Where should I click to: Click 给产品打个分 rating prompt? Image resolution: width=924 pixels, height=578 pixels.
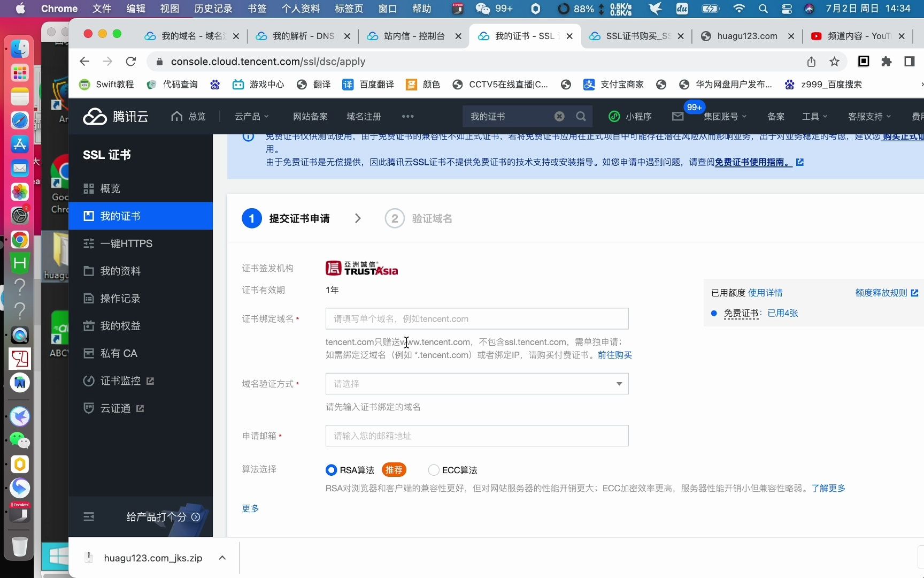coord(163,516)
